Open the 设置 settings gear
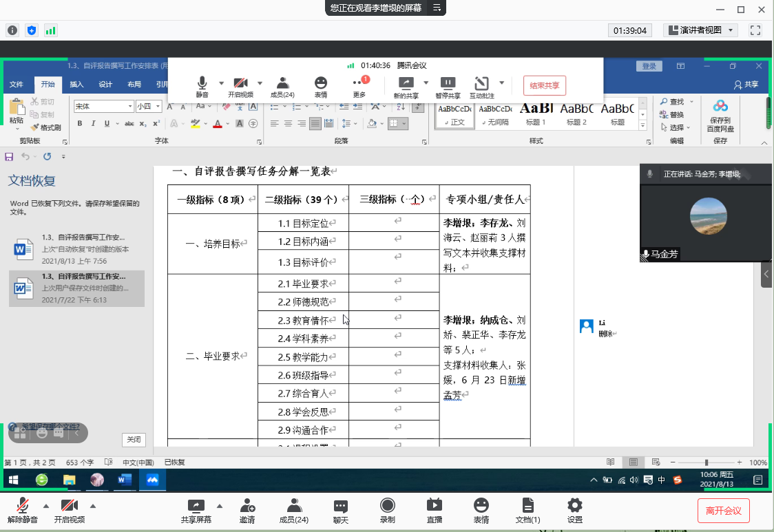 (574, 510)
